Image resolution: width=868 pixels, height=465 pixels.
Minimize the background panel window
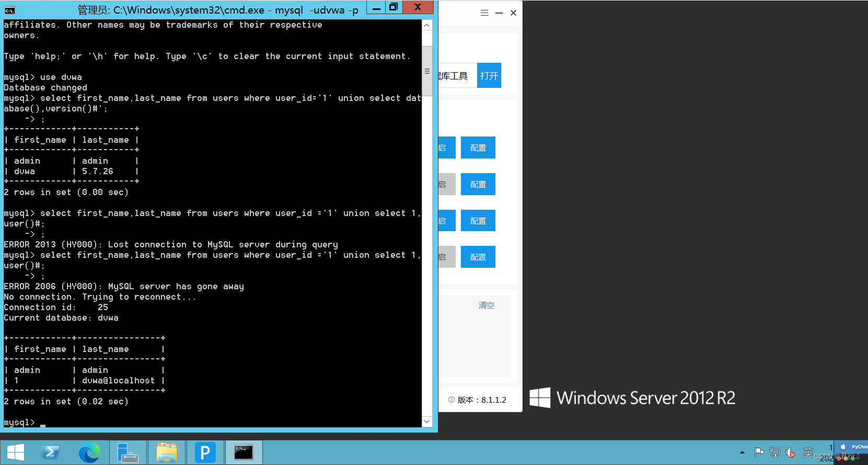[x=499, y=13]
